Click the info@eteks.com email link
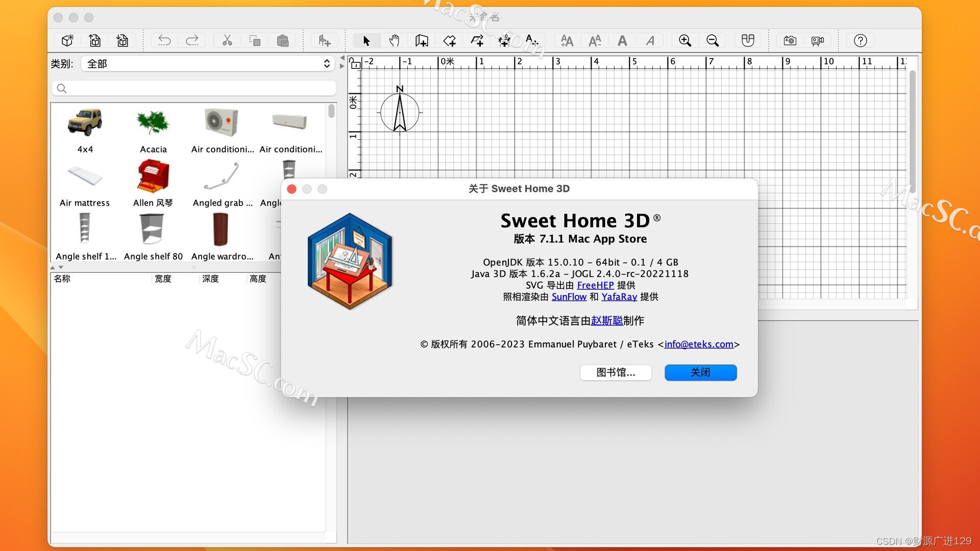Screen dimensions: 980x551 (x=699, y=344)
